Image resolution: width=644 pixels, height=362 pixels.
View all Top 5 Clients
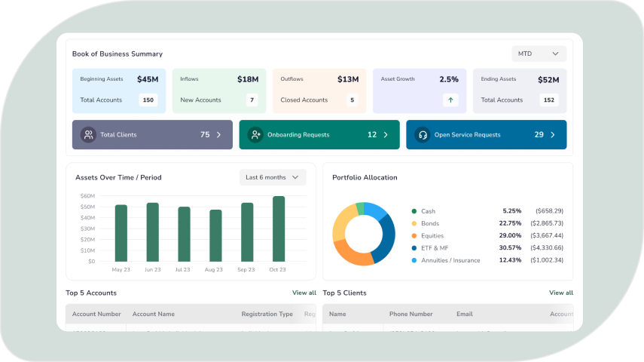click(560, 293)
